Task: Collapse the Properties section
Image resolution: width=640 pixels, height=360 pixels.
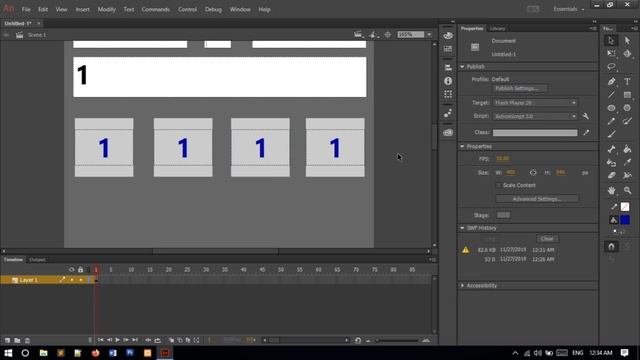Action: tap(462, 146)
